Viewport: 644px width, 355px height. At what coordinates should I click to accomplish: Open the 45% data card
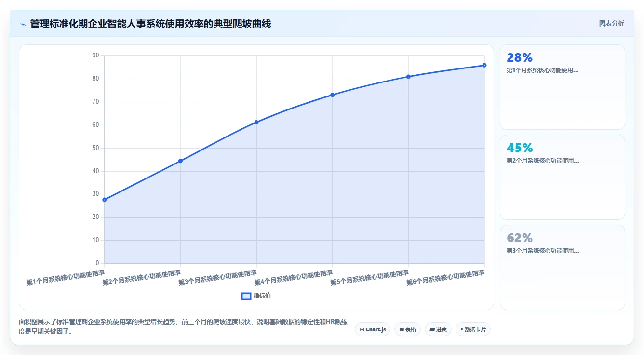(562, 177)
